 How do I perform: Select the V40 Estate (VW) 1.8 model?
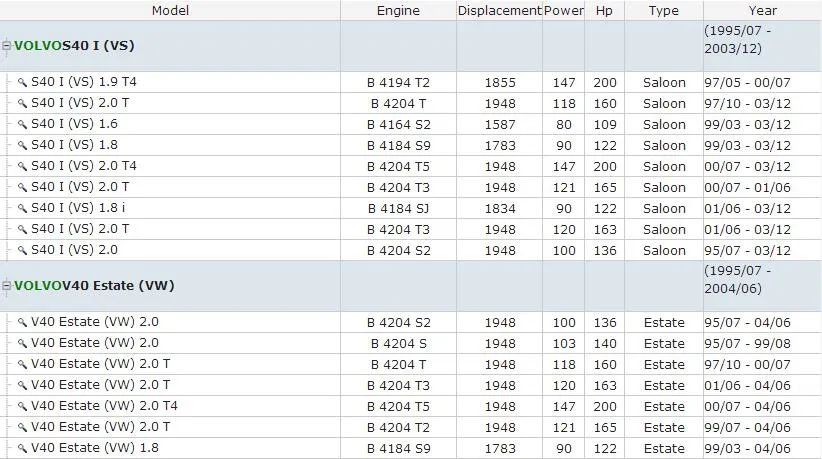pos(95,447)
